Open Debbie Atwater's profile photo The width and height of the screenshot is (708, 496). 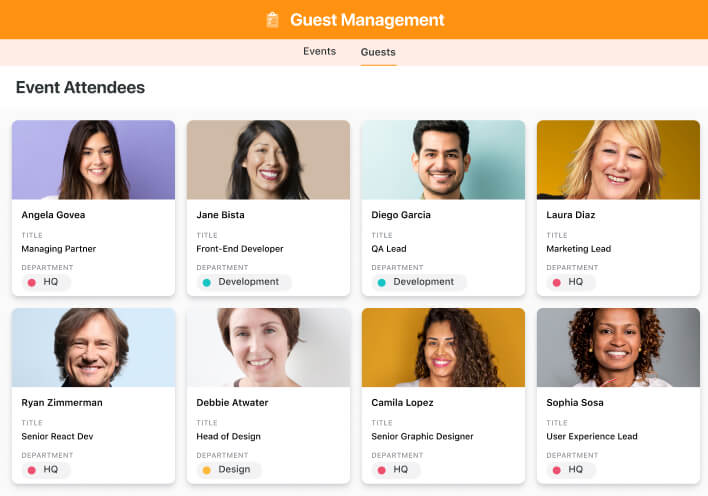[268, 347]
